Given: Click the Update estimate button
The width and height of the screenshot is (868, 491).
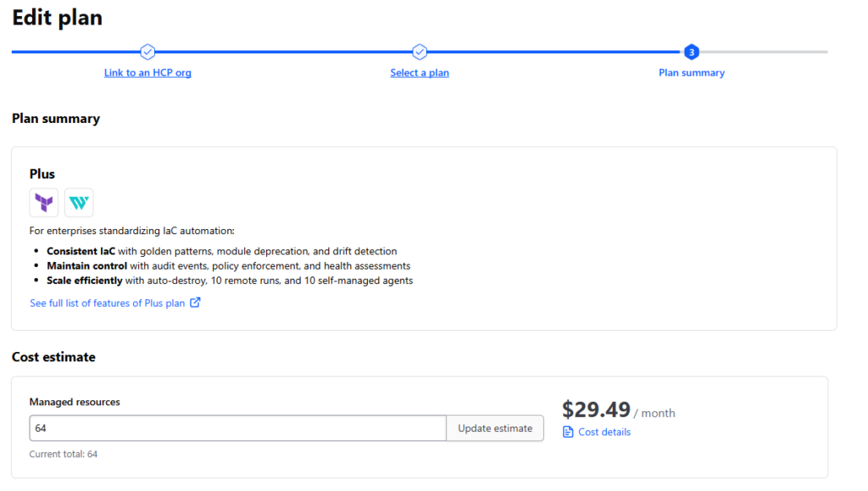Looking at the screenshot, I should (x=495, y=428).
